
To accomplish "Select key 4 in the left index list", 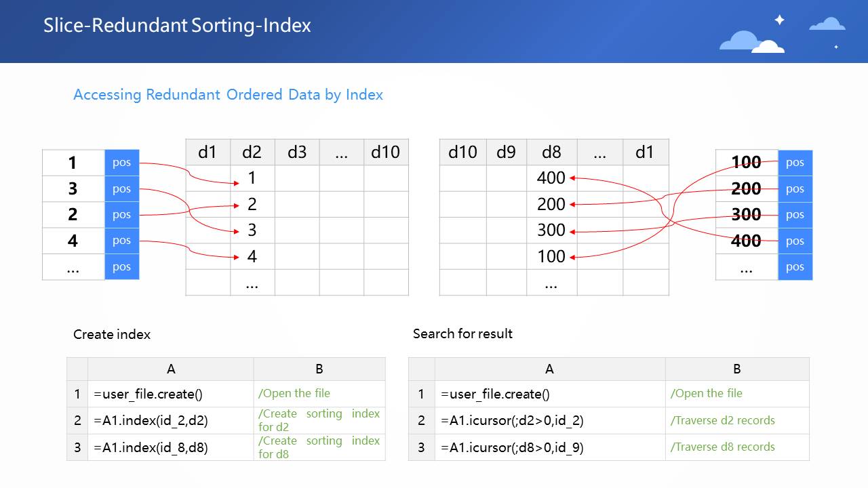I will click(73, 241).
